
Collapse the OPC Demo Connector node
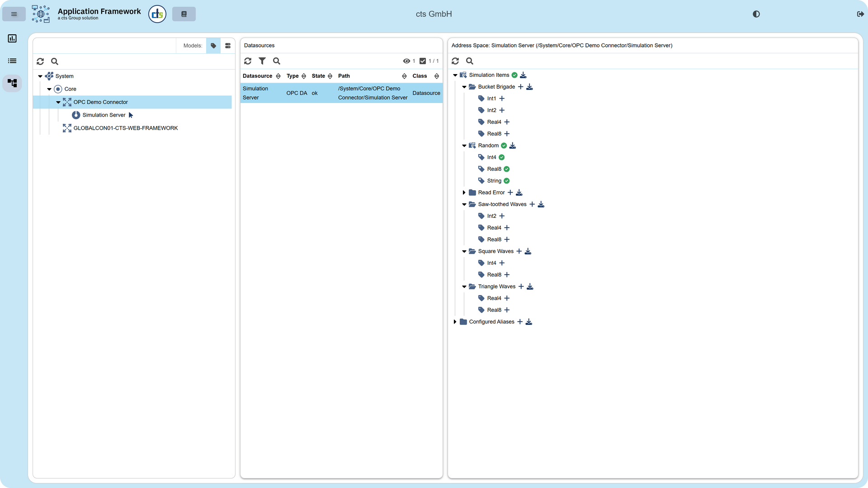click(x=58, y=103)
